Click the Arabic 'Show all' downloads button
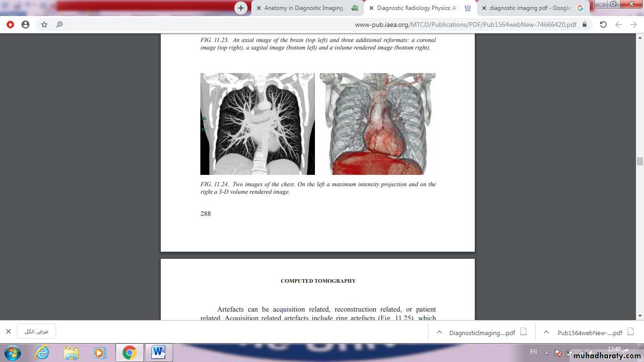Viewport: 644px width, 362px height. (36, 331)
